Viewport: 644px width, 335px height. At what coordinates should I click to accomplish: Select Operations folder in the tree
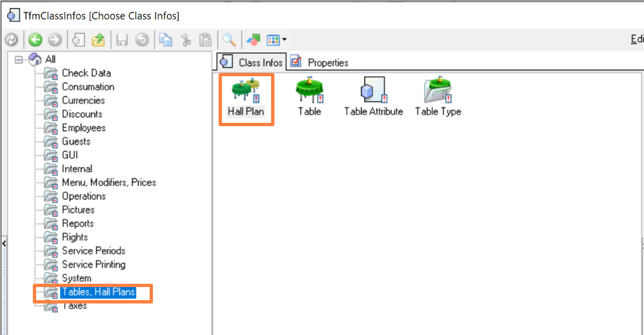(x=84, y=196)
